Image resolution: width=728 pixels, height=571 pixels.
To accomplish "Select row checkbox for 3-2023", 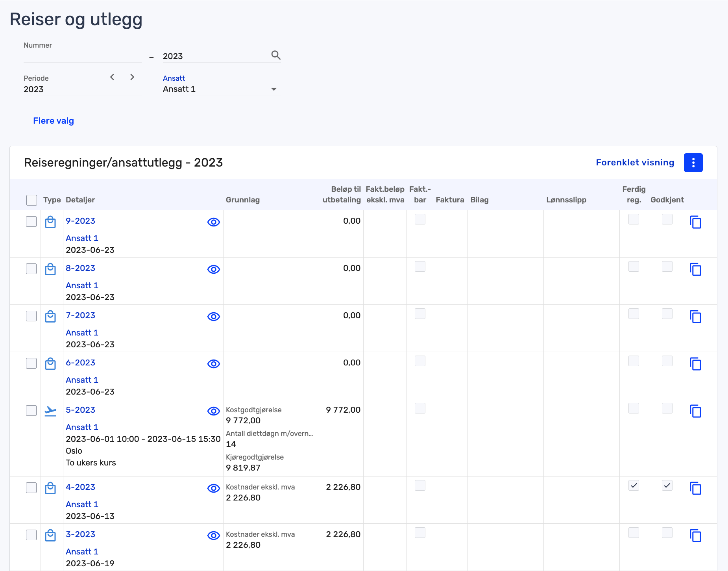I will click(x=31, y=535).
